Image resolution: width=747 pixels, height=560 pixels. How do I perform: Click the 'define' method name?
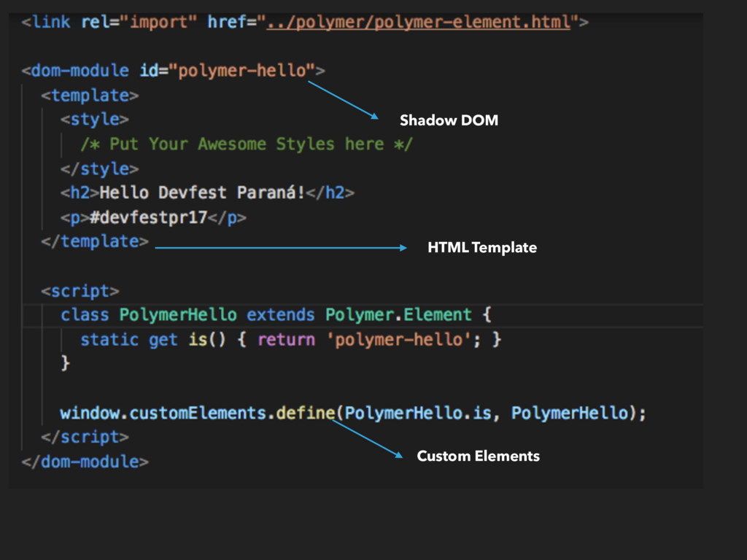point(306,413)
